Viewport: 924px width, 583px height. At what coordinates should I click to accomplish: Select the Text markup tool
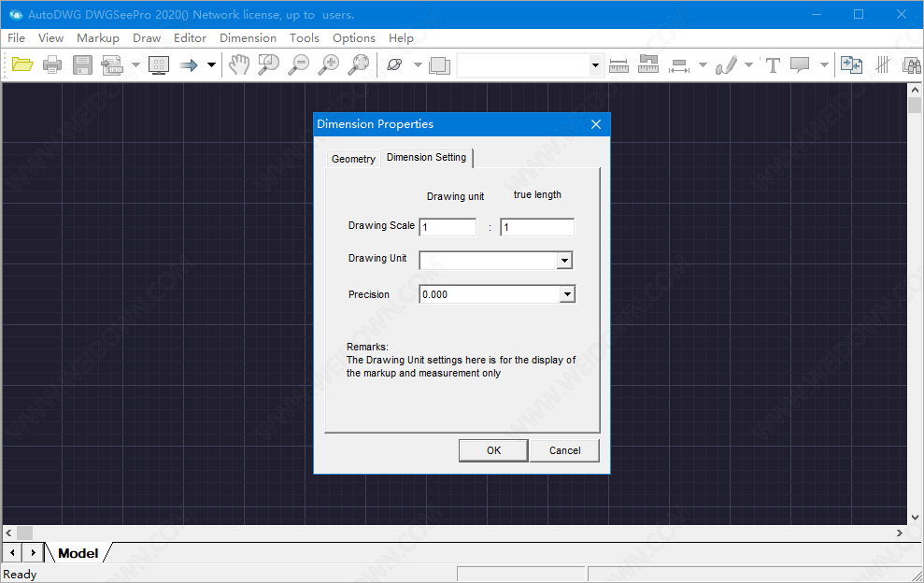coord(773,65)
